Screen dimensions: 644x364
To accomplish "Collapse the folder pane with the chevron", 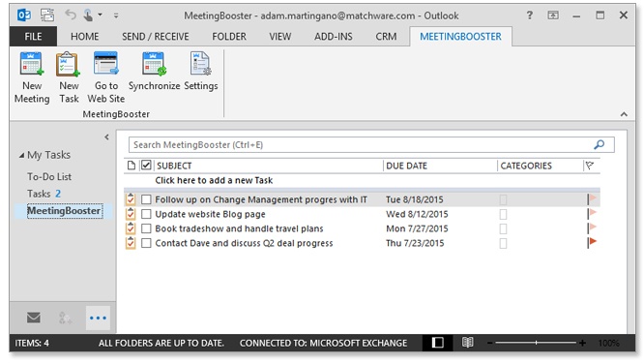I will tap(106, 136).
